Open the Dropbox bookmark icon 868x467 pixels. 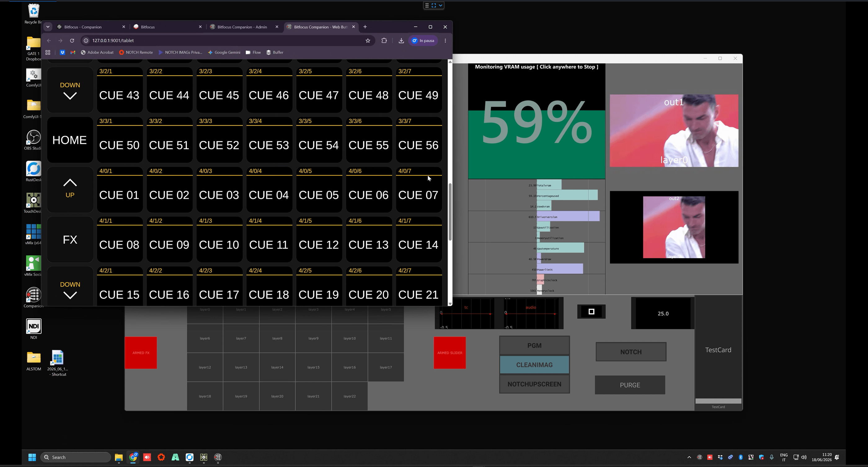[x=62, y=52]
